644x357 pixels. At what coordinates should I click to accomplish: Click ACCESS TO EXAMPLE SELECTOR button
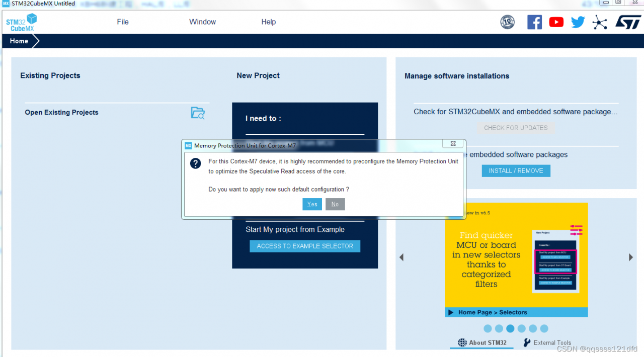coord(305,246)
